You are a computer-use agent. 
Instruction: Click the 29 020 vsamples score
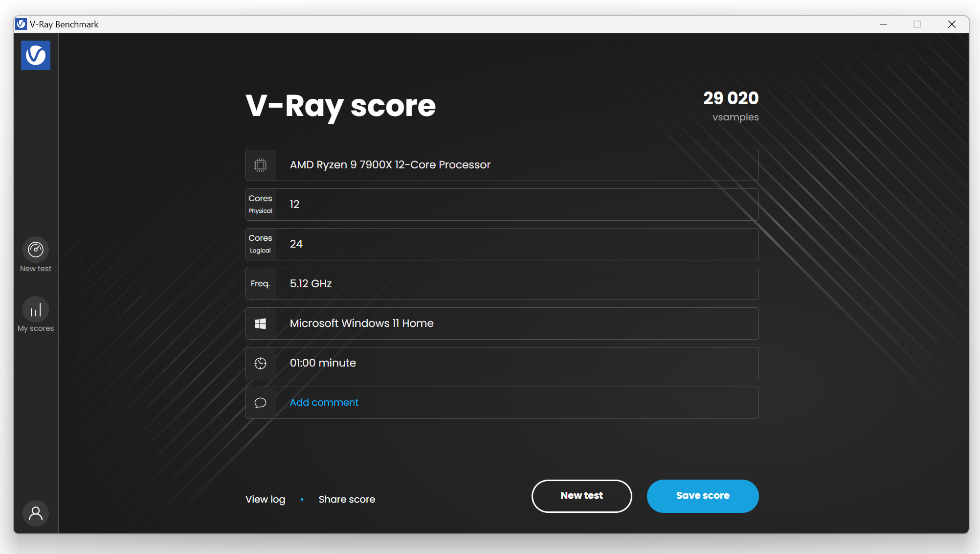[731, 98]
